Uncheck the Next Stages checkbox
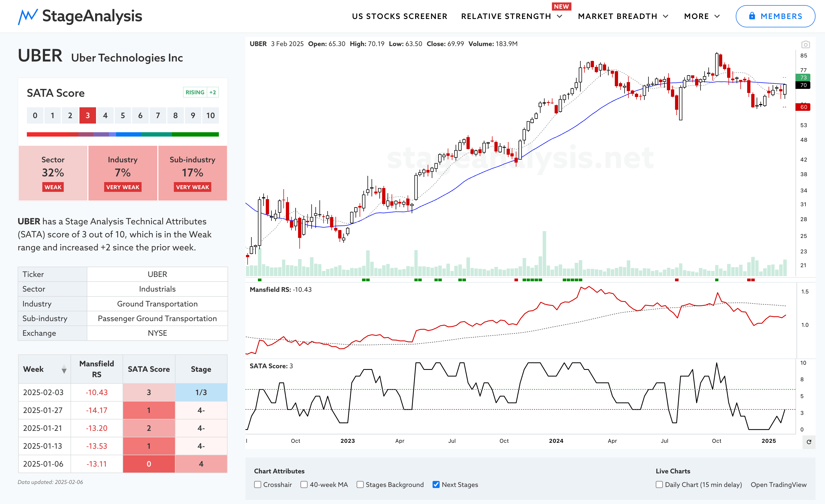This screenshot has width=825, height=504. [x=436, y=484]
